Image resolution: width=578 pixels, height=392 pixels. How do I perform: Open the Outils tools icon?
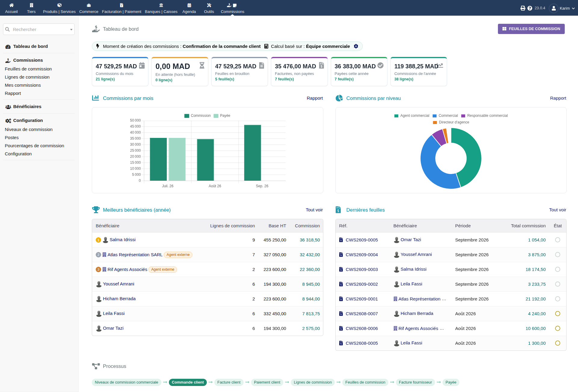pos(209,5)
